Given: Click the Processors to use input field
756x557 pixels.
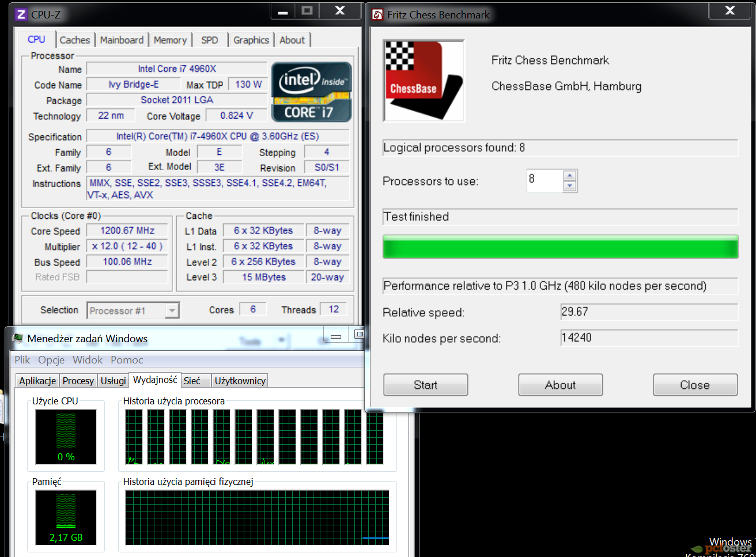Looking at the screenshot, I should (x=545, y=180).
